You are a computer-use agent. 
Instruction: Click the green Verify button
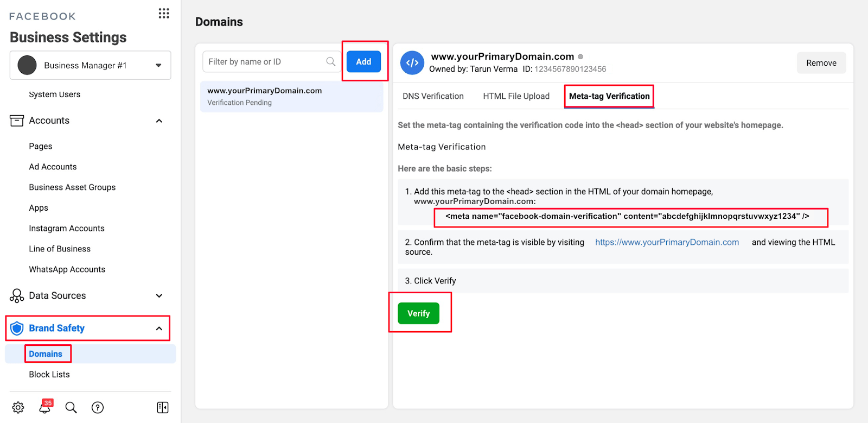tap(418, 313)
